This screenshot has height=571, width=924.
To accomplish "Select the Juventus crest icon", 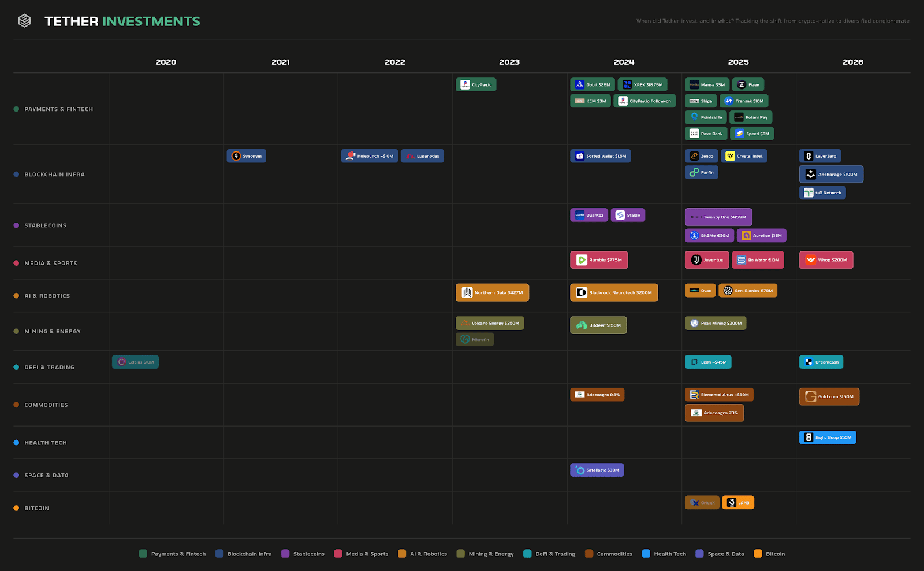I will coord(696,260).
